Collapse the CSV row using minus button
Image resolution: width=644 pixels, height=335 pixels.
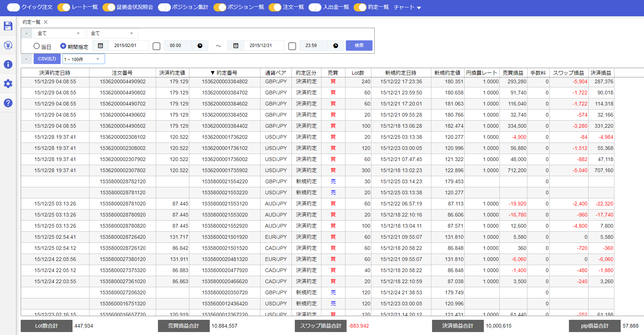[x=26, y=59]
